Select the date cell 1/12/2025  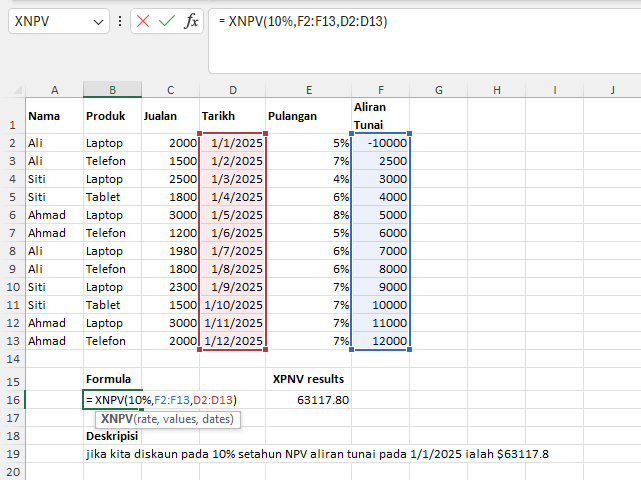click(x=232, y=341)
